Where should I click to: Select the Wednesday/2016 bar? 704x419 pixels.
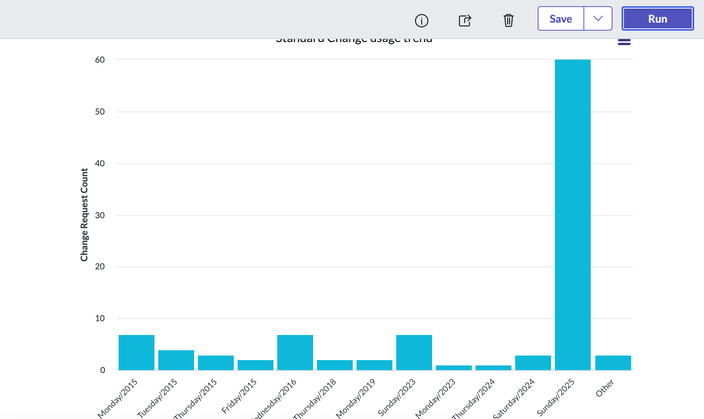coord(295,353)
